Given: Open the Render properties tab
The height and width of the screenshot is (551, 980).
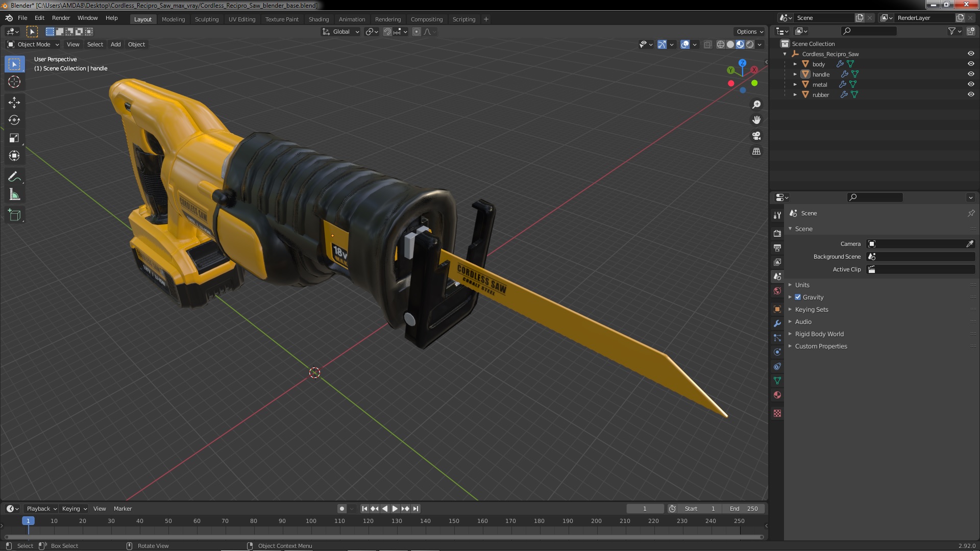Looking at the screenshot, I should click(x=777, y=233).
